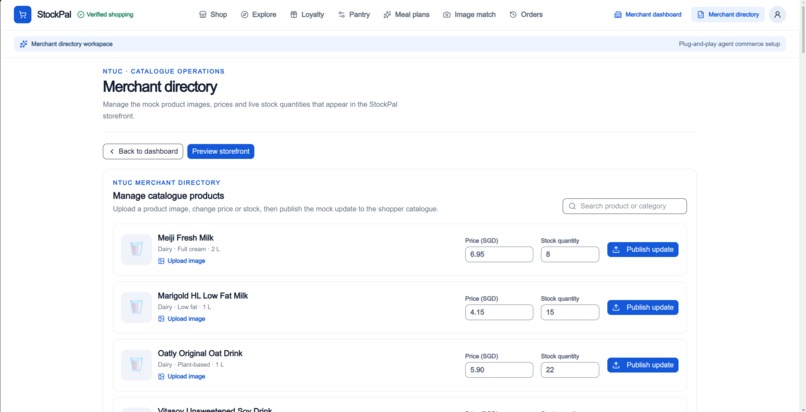The height and width of the screenshot is (412, 806).
Task: Publish update for Oatly Original Oat Drink
Action: coord(643,365)
